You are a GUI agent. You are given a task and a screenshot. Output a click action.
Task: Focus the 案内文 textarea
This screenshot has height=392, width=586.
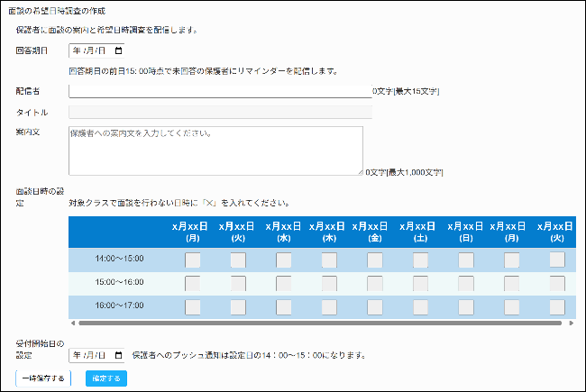pos(215,150)
